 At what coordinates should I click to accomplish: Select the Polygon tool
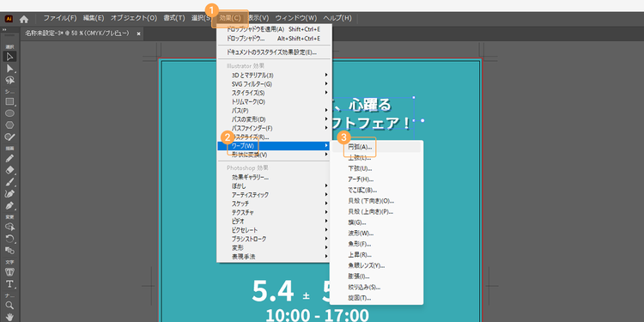tap(9, 125)
